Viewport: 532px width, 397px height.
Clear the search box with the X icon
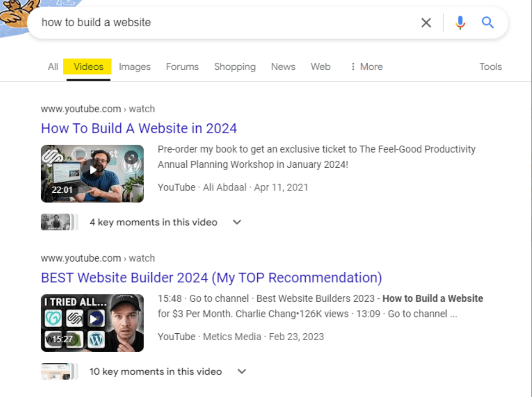tap(426, 23)
